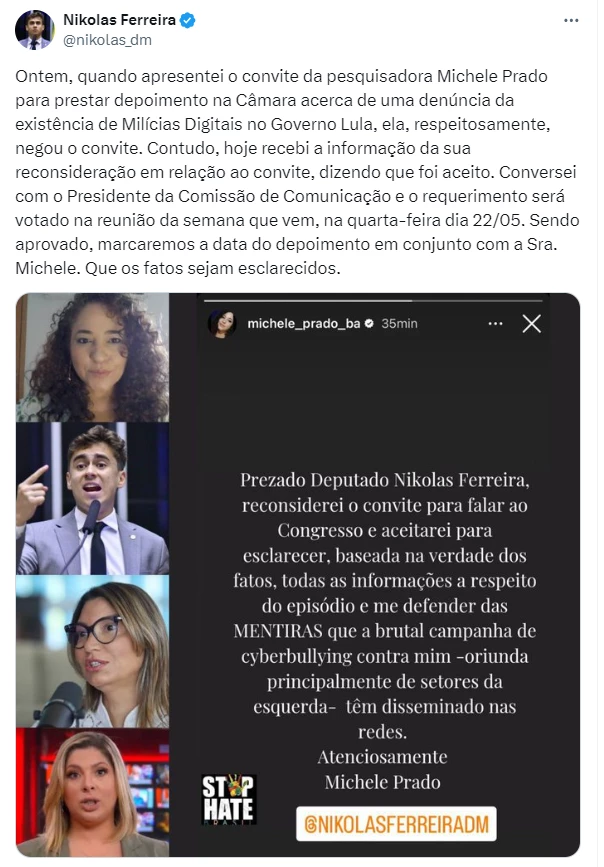Open the photo of the blonde woman in the newsroom

pyautogui.click(x=92, y=792)
